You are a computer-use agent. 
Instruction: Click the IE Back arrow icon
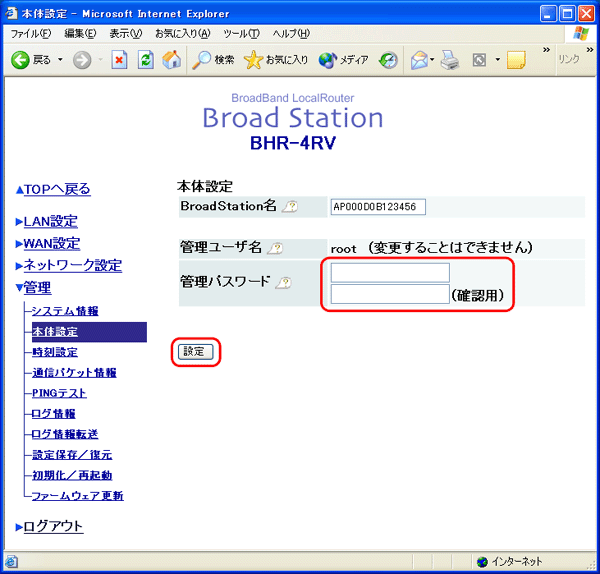click(20, 60)
